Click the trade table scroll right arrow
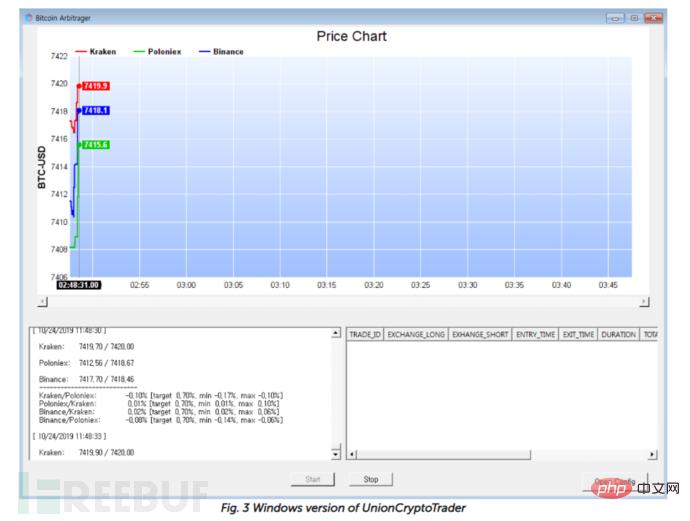 [x=652, y=454]
